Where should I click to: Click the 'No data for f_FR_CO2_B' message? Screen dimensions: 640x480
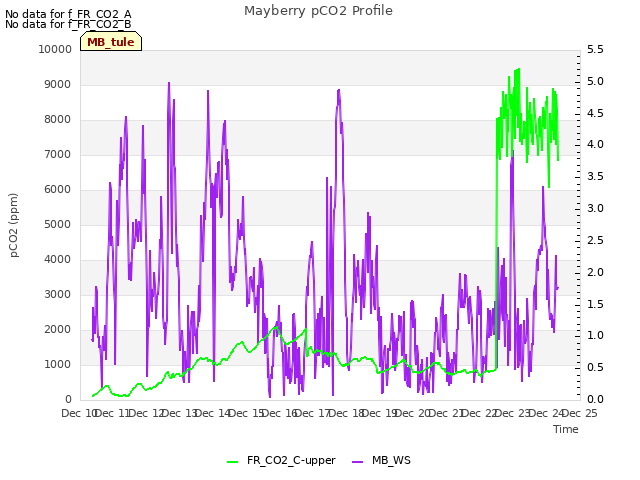click(x=68, y=24)
